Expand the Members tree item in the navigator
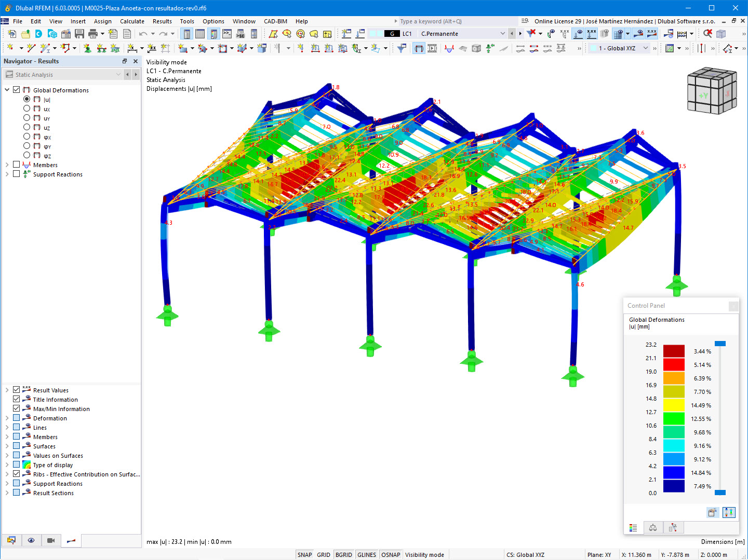 [8, 165]
